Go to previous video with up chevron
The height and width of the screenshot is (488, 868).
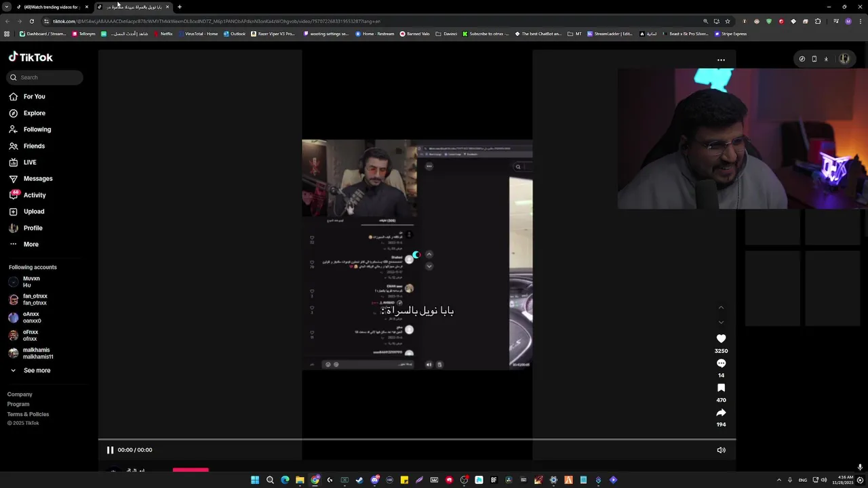pyautogui.click(x=721, y=308)
